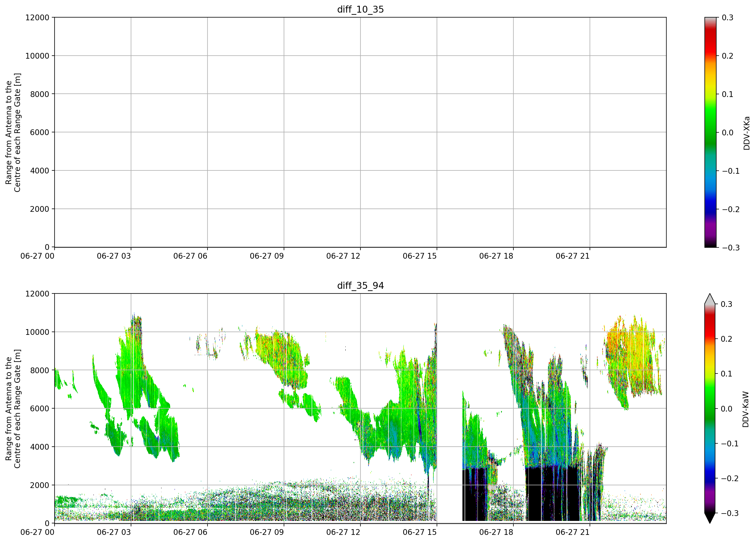This screenshot has width=756, height=542.
Task: Click the 10000 tick on the bottom plot
Action: pos(37,332)
